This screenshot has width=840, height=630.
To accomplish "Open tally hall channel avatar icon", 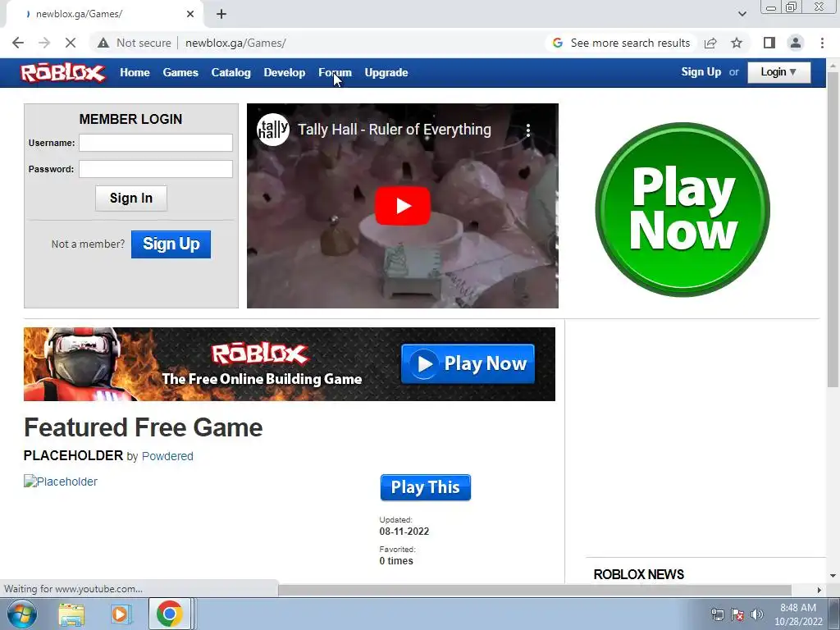I will (x=273, y=130).
